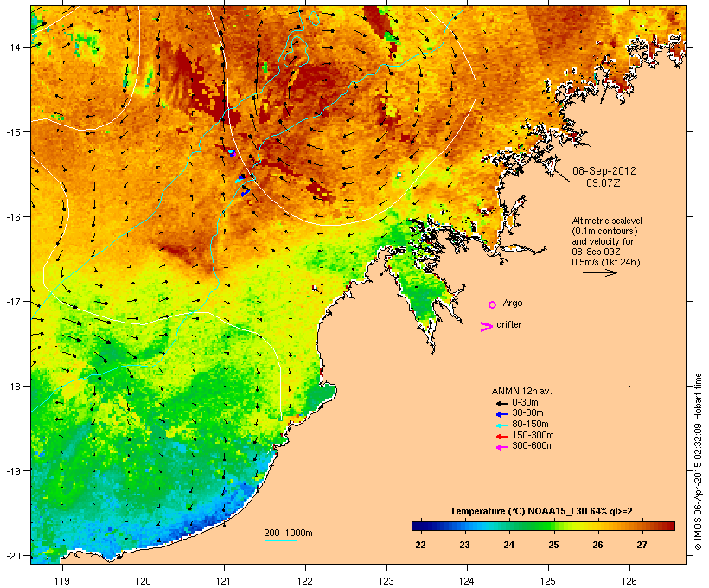The width and height of the screenshot is (709, 588).
Task: Click the IMOS copyright timestamp text
Action: tap(698, 462)
